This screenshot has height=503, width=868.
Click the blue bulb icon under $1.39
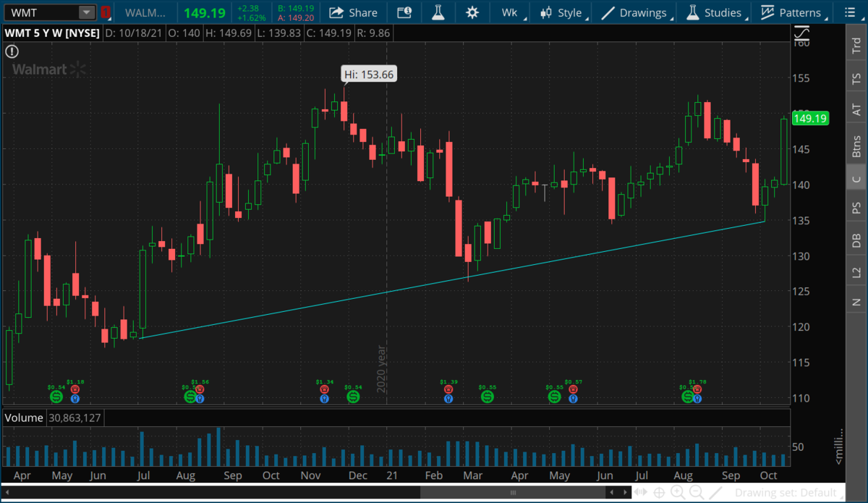pyautogui.click(x=448, y=398)
